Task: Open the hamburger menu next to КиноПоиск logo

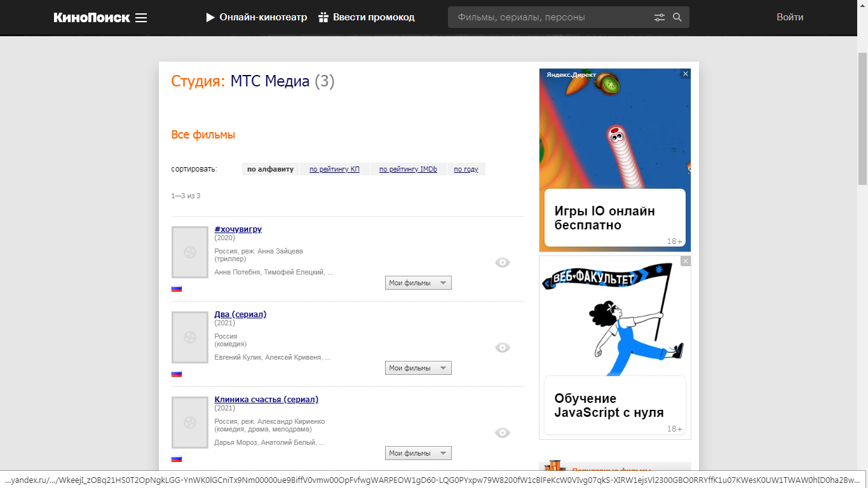Action: [141, 18]
